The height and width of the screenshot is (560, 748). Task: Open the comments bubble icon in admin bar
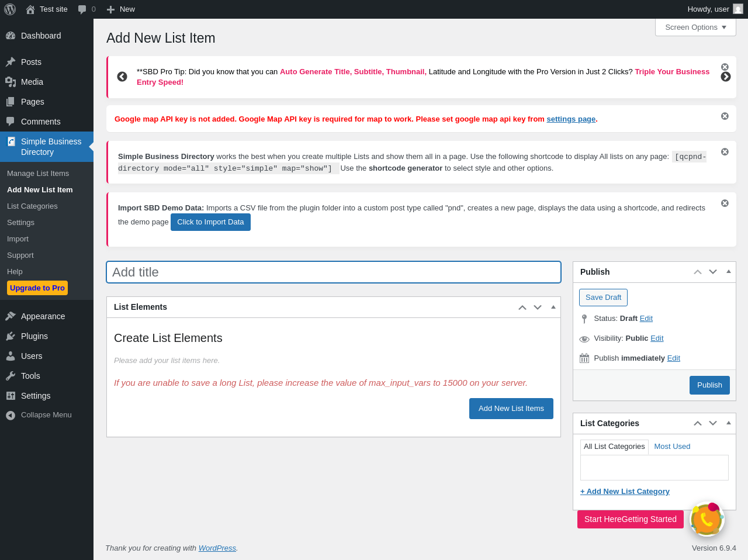82,9
